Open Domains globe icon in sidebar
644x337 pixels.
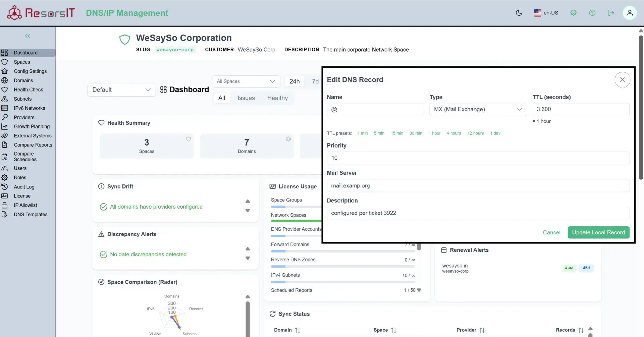5,80
